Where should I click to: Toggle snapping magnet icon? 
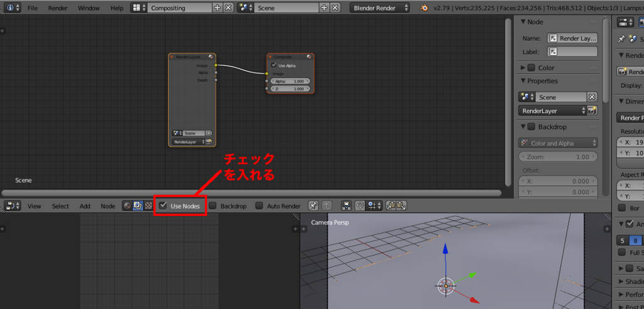(360, 205)
